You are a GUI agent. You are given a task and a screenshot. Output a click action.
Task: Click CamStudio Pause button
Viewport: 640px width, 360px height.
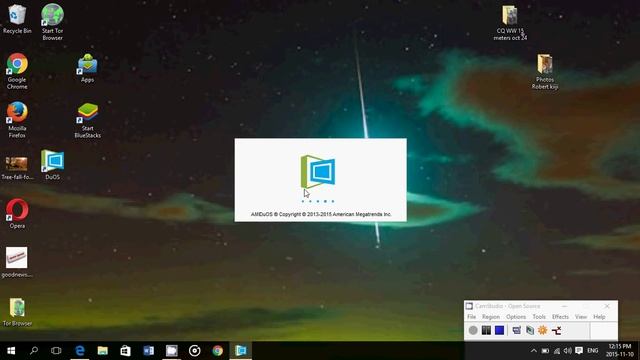[x=486, y=330]
